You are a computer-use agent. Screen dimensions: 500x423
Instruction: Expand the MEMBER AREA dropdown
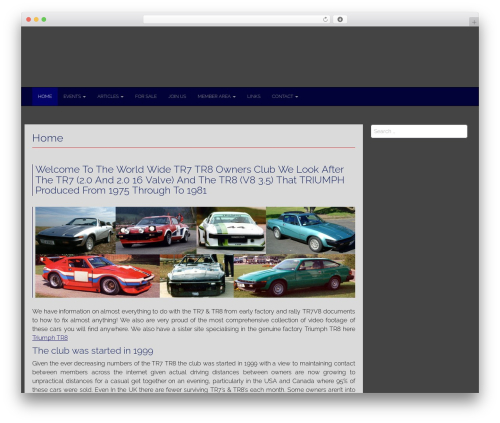[216, 96]
